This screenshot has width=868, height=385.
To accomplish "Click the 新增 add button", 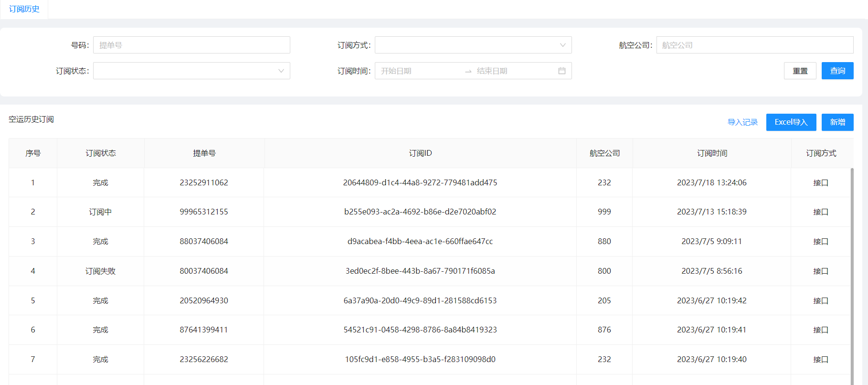I will (837, 122).
